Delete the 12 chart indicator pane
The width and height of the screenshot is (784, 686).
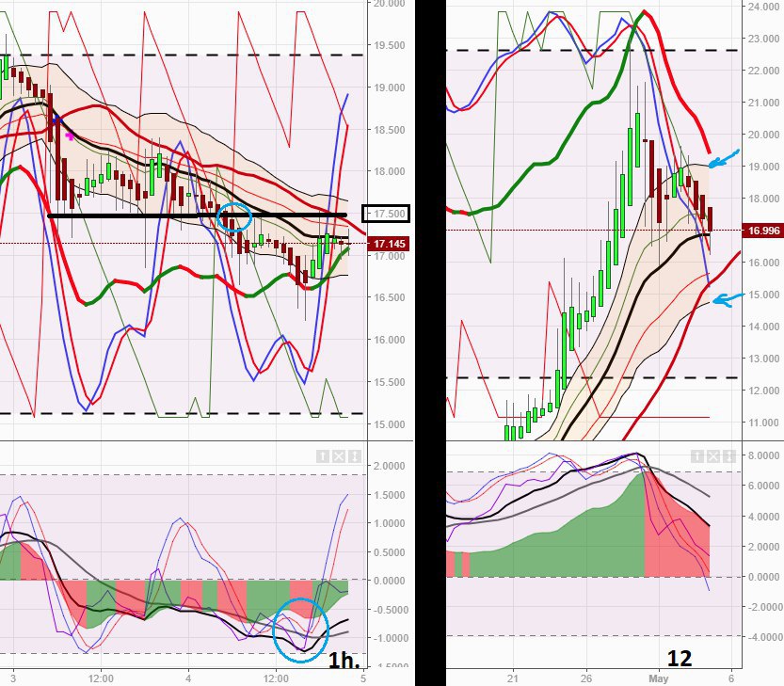[713, 456]
